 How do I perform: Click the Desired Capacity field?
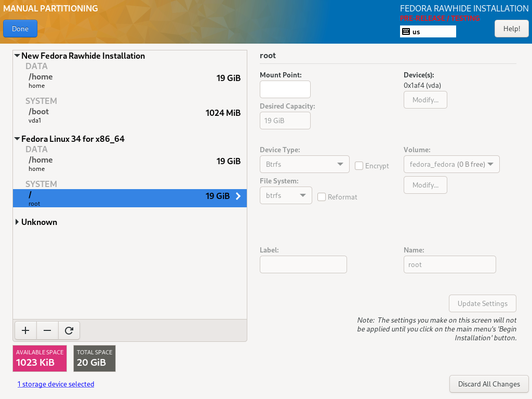[x=285, y=121]
